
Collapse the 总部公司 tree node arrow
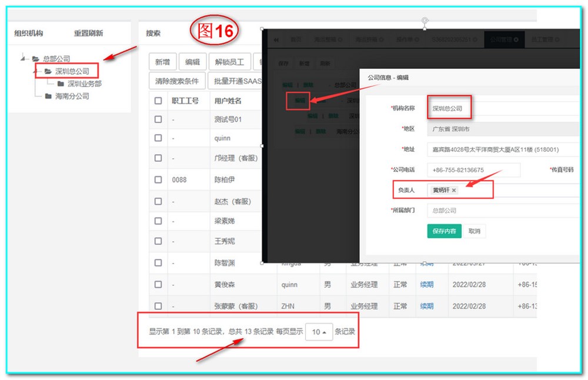[x=24, y=58]
